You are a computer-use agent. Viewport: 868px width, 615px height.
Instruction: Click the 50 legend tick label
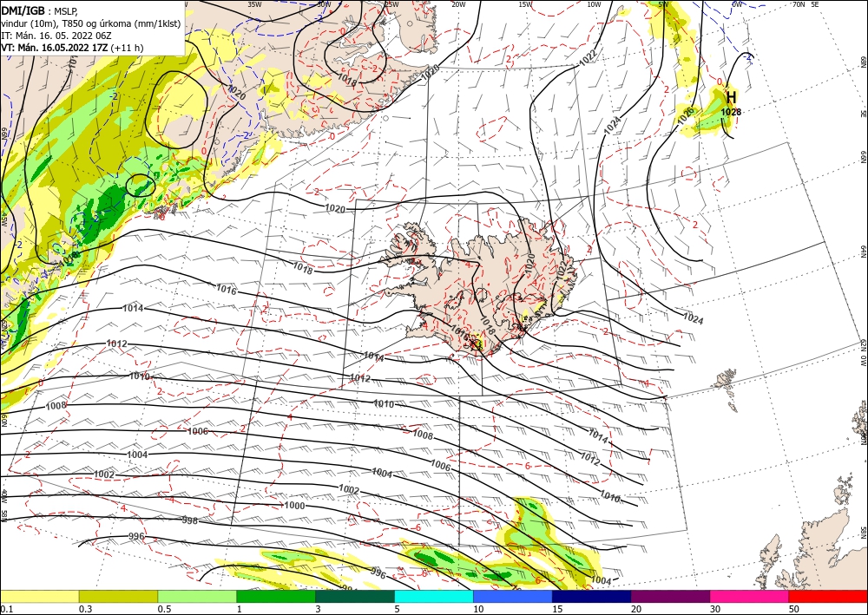[x=794, y=609]
